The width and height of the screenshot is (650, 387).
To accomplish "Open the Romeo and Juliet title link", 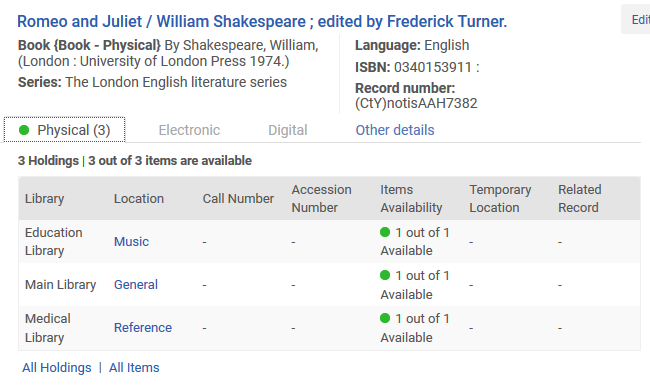I will tap(262, 21).
